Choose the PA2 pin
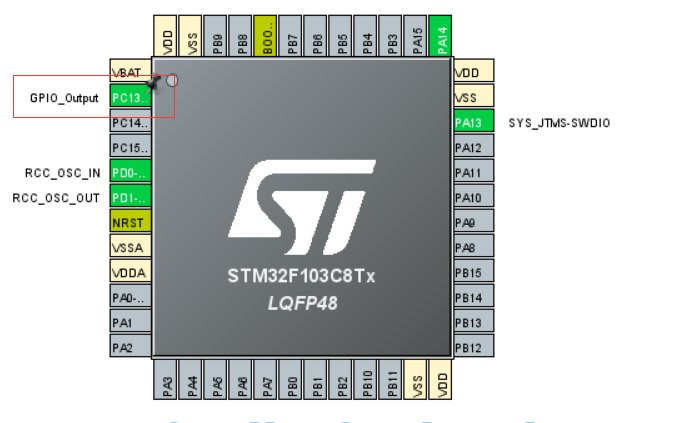The height and width of the screenshot is (423, 675). 130,346
